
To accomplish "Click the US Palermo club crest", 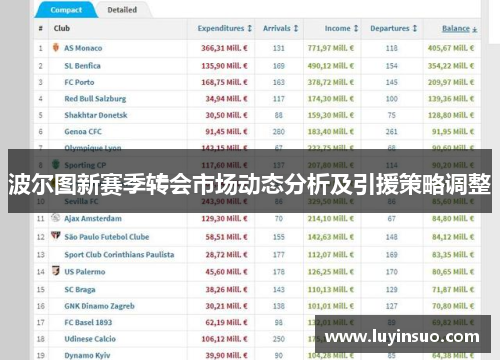I will [x=56, y=271].
